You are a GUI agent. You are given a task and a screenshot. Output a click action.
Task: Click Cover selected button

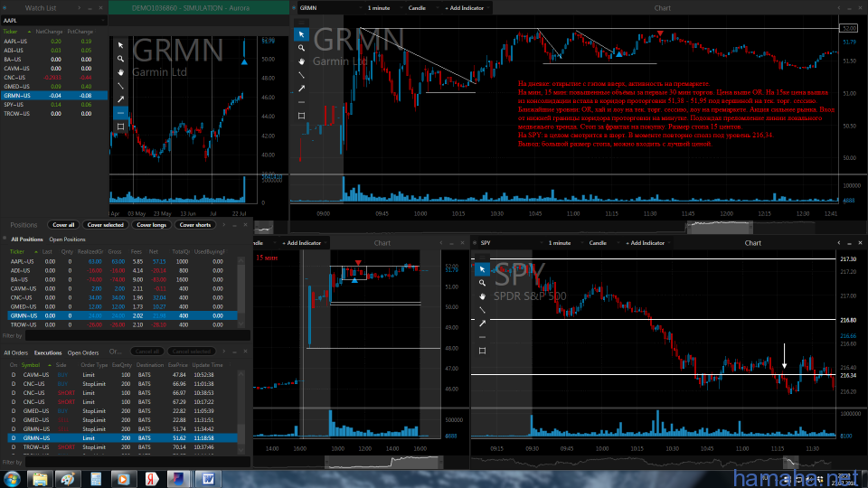click(105, 225)
